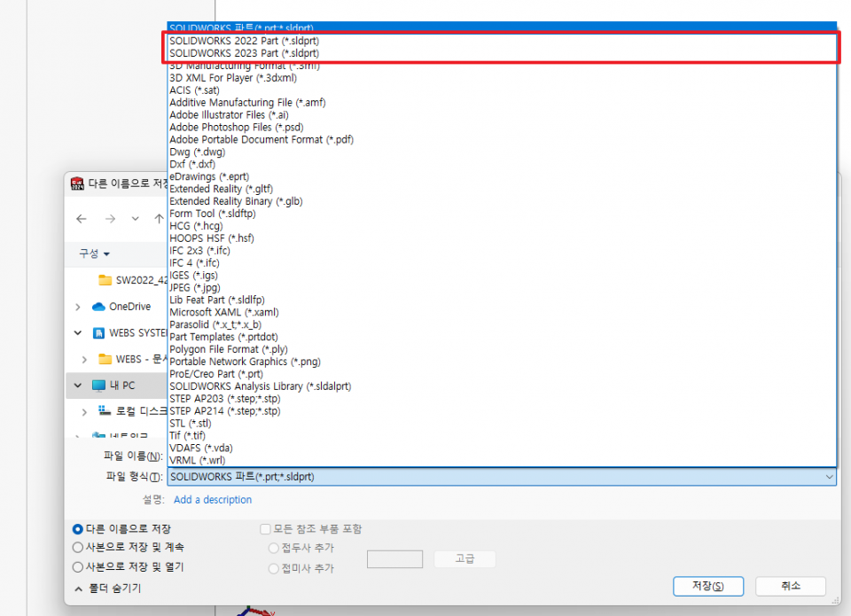Select WEBS SYSTEM building icon
851x616 pixels.
[98, 333]
